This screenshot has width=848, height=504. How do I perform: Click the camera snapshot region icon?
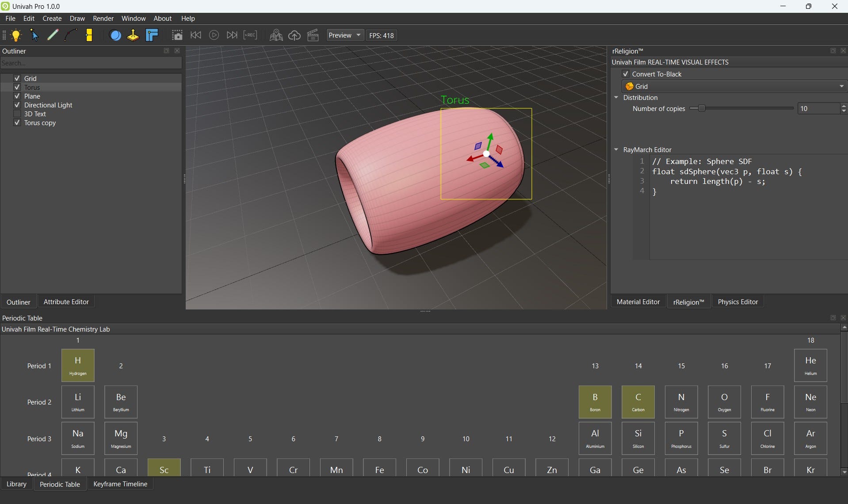click(177, 35)
